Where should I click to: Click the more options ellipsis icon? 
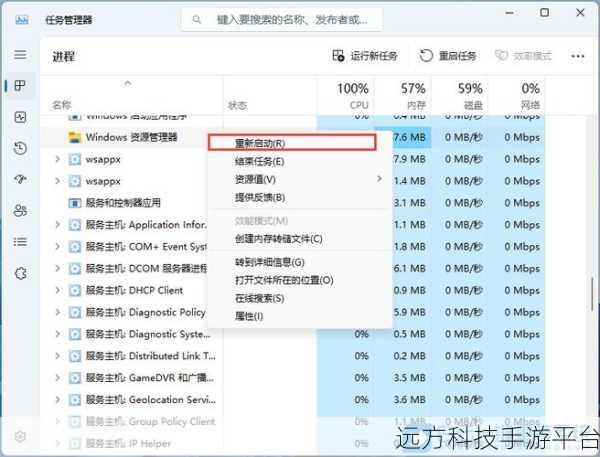click(577, 56)
